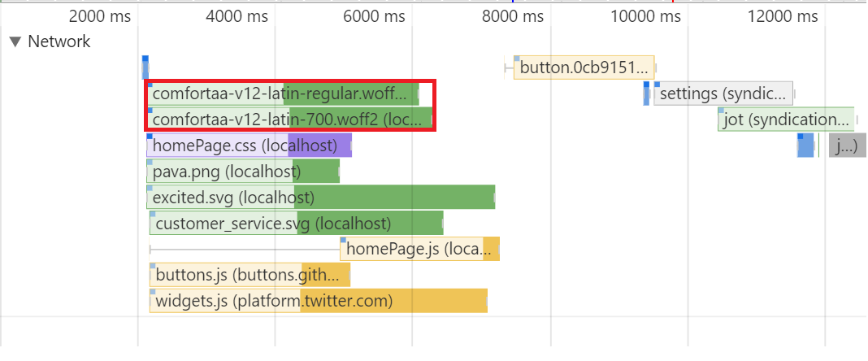This screenshot has width=868, height=361.
Task: Select the customer_service.svg request bar
Action: click(x=296, y=224)
